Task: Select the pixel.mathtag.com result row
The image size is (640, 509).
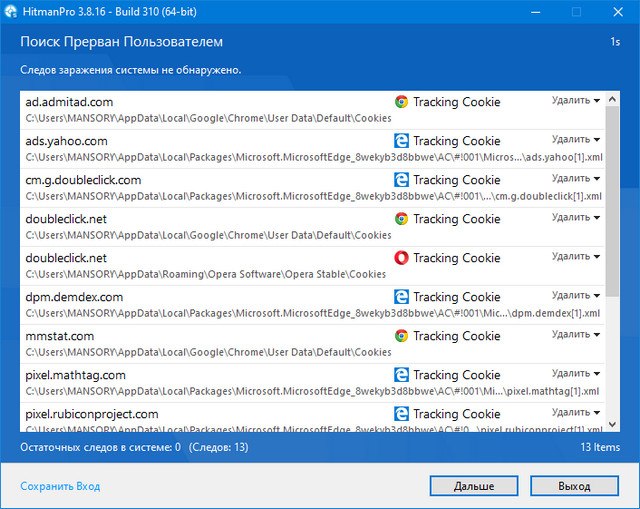Action: pyautogui.click(x=200, y=382)
